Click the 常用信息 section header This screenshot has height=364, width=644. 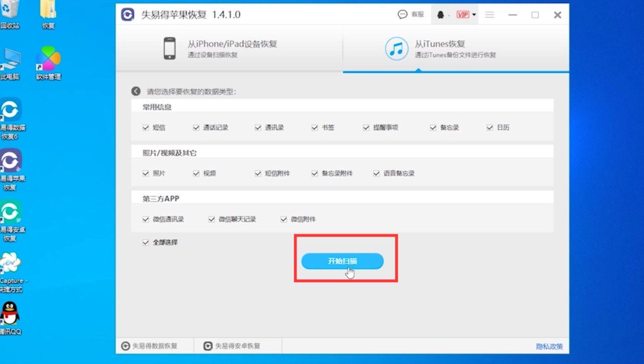[157, 107]
